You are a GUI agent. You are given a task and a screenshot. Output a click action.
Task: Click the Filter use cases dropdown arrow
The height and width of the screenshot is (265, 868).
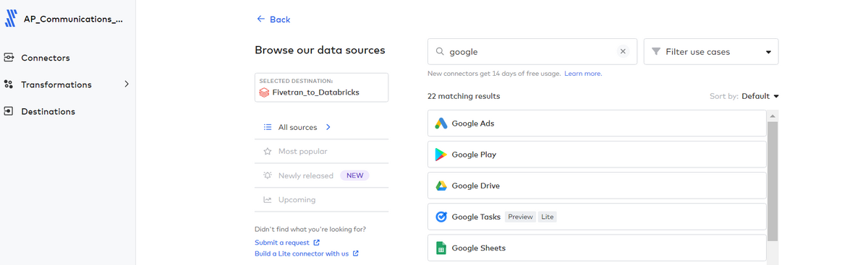(x=768, y=52)
